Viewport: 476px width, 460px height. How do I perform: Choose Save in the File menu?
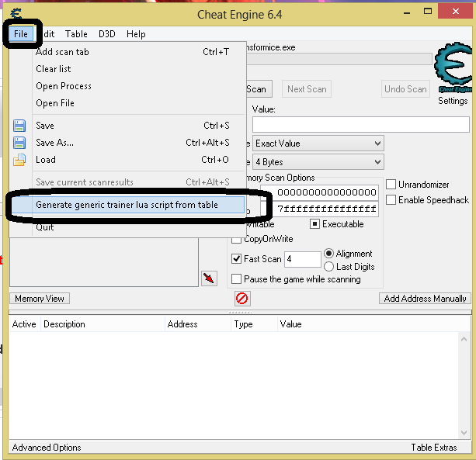(x=127, y=126)
